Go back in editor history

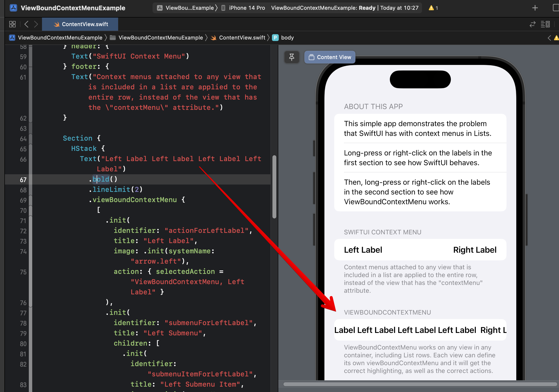[x=26, y=24]
